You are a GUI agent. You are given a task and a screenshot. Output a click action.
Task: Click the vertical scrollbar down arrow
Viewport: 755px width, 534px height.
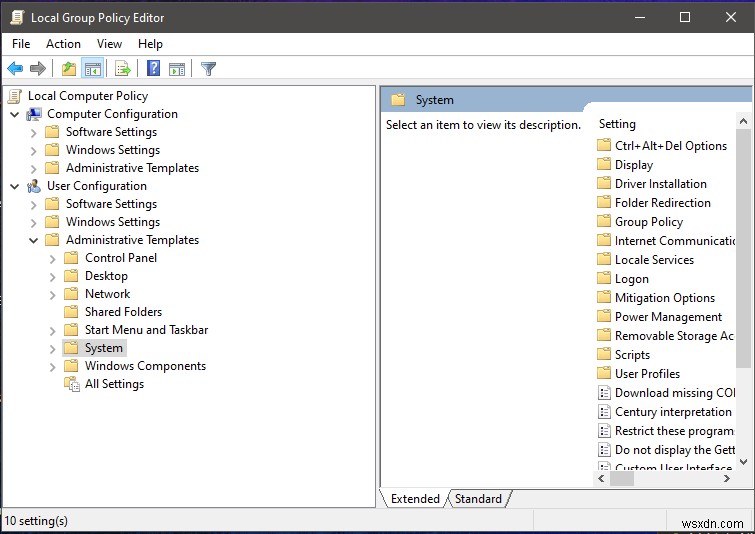click(x=743, y=462)
